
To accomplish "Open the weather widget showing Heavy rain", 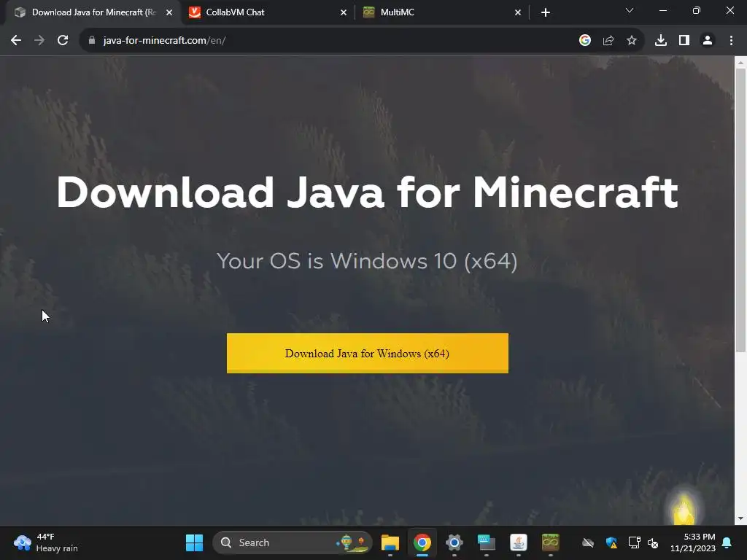I will pos(46,542).
